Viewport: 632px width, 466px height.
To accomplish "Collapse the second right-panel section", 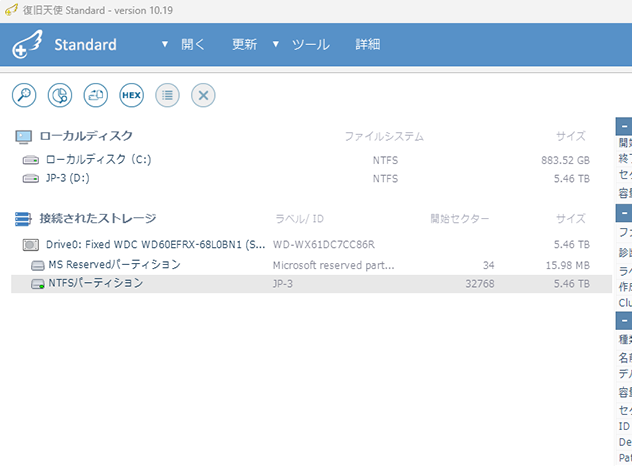I will point(624,213).
